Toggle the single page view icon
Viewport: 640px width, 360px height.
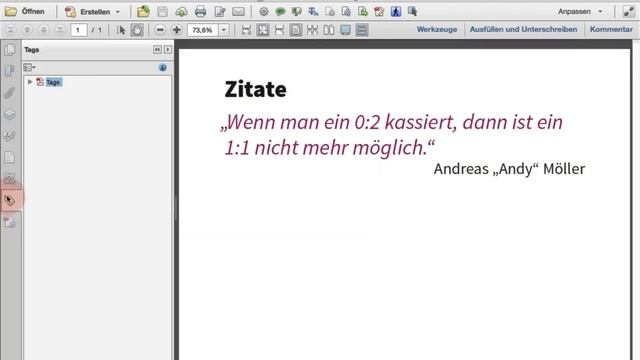pos(296,30)
